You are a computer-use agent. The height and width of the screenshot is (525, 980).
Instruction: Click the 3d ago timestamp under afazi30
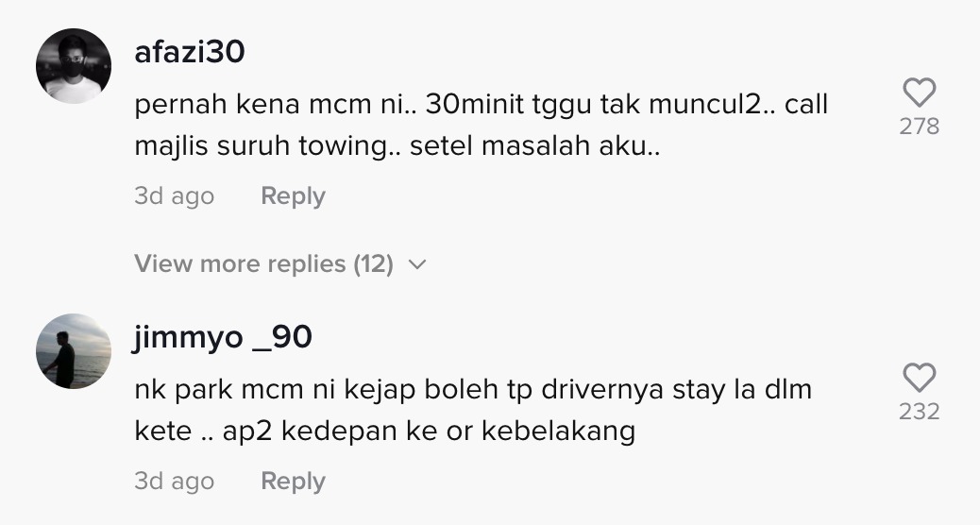pyautogui.click(x=175, y=196)
